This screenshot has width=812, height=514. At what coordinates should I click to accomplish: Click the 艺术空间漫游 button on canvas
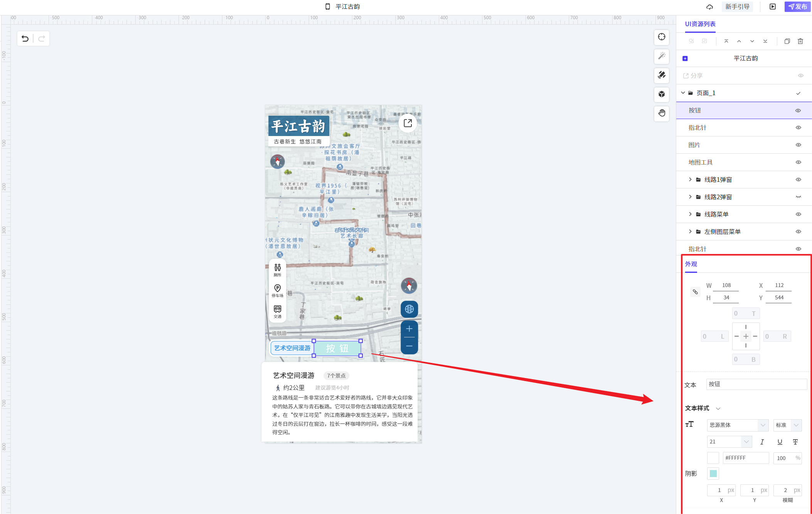(x=292, y=348)
